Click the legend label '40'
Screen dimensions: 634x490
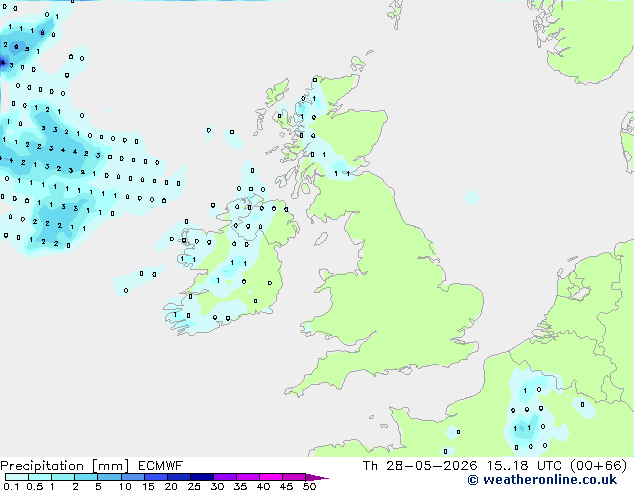tap(263, 486)
